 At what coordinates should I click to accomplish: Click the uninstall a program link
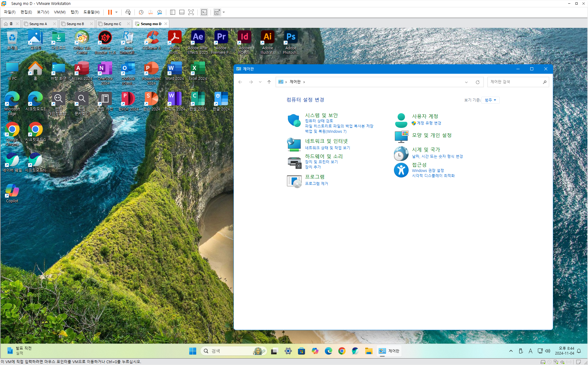tap(316, 184)
